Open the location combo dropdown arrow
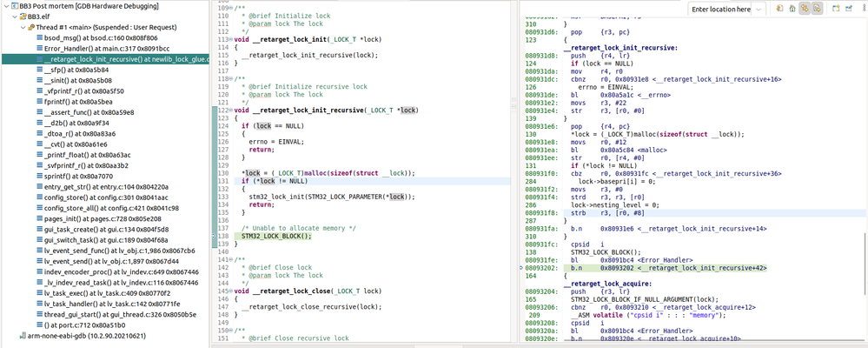This screenshot has height=348, width=868. [x=759, y=9]
